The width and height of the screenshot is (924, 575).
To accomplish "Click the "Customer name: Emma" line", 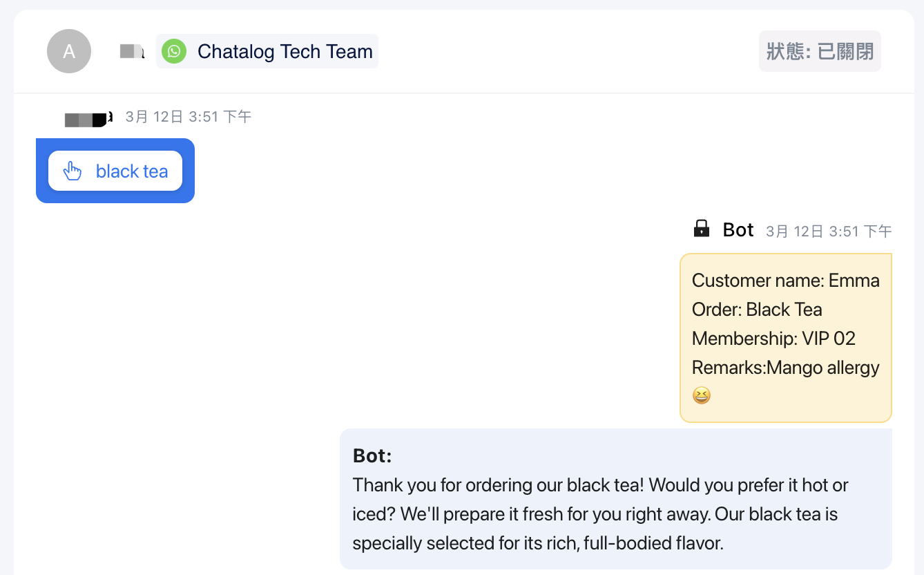I will pos(785,281).
